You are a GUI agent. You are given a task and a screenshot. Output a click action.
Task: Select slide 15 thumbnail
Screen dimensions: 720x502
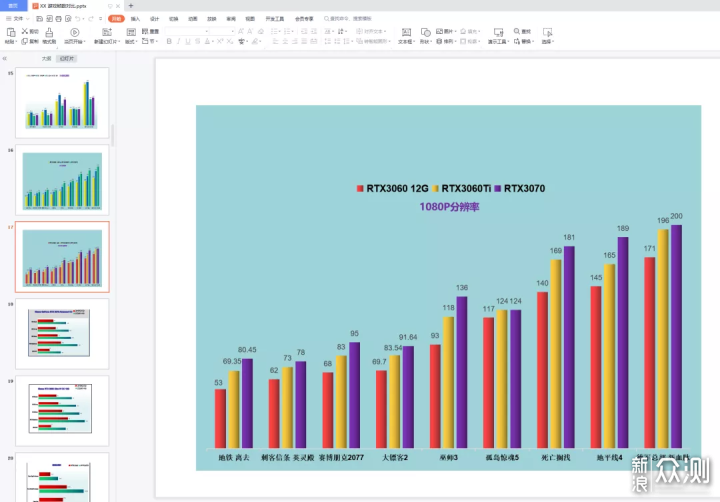click(62, 103)
